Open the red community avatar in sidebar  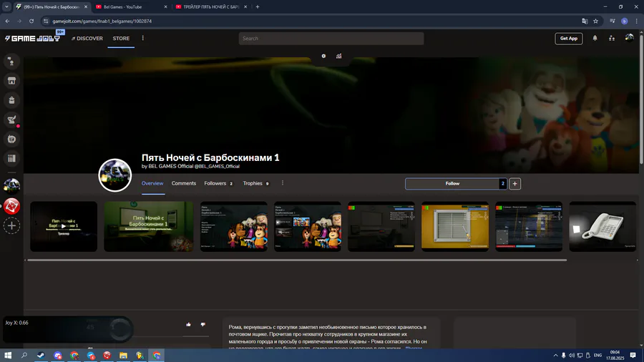11,206
